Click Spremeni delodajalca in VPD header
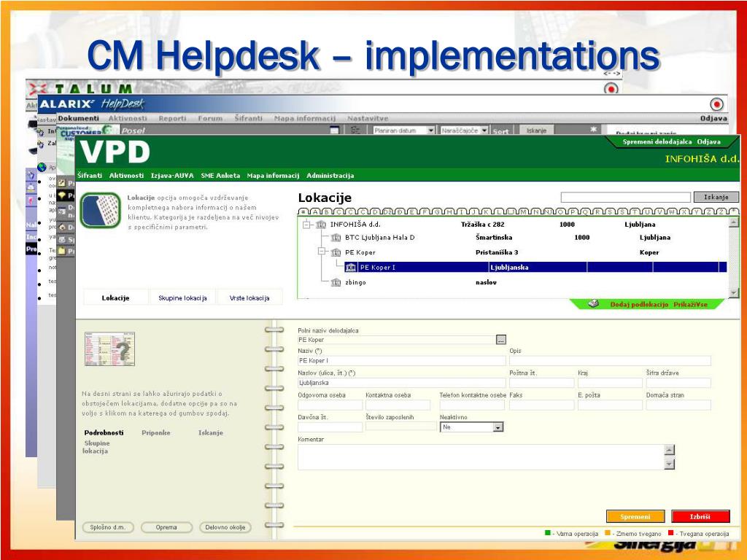The image size is (747, 560). [657, 141]
